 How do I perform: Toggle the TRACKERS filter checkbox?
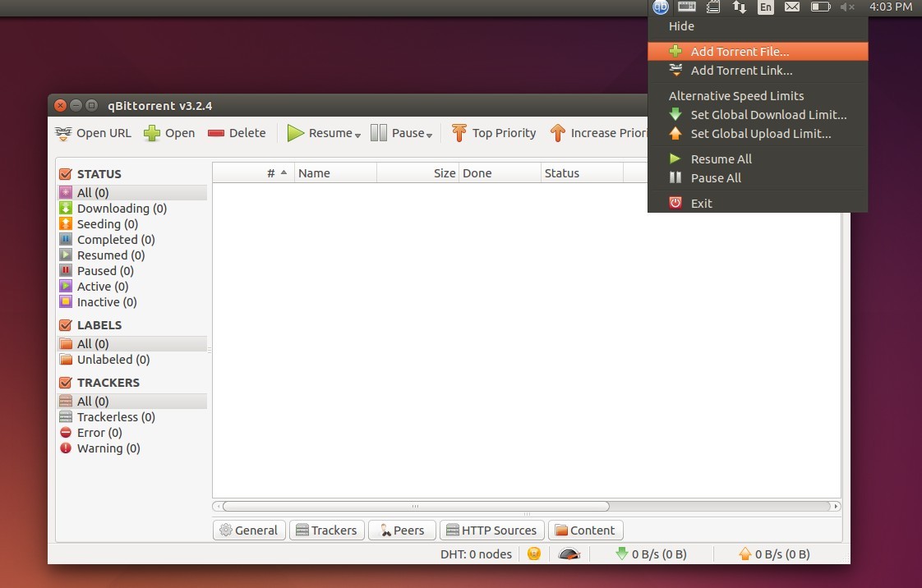pyautogui.click(x=66, y=383)
